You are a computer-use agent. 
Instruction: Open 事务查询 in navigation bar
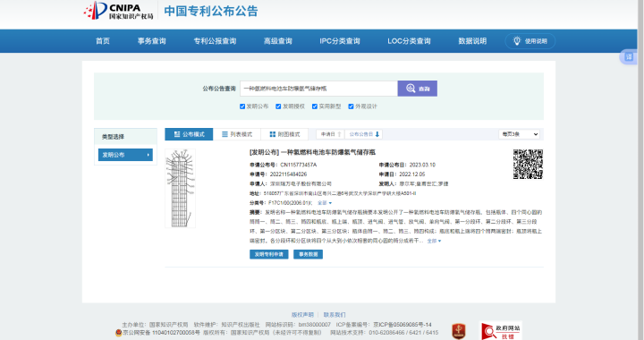pyautogui.click(x=151, y=41)
